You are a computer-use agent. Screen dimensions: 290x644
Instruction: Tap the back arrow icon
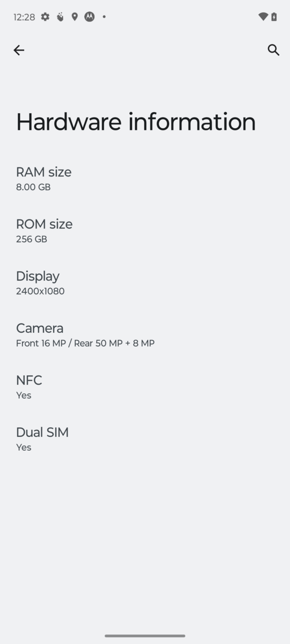[x=19, y=50]
